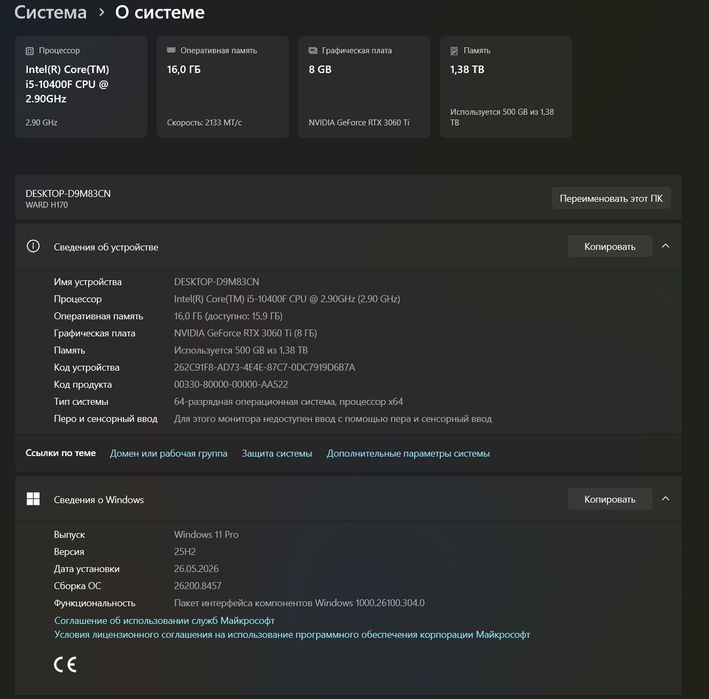Click the 16,0 ГБ (доступно: 15,9 ГБ) value
The width and height of the screenshot is (709, 699).
point(228,316)
